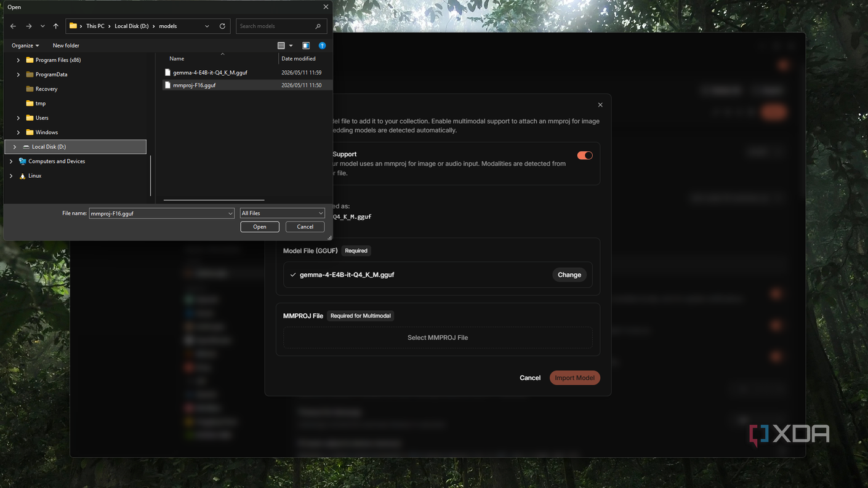Turn off the multimodal Support toggle
This screenshot has width=868, height=488.
click(585, 156)
